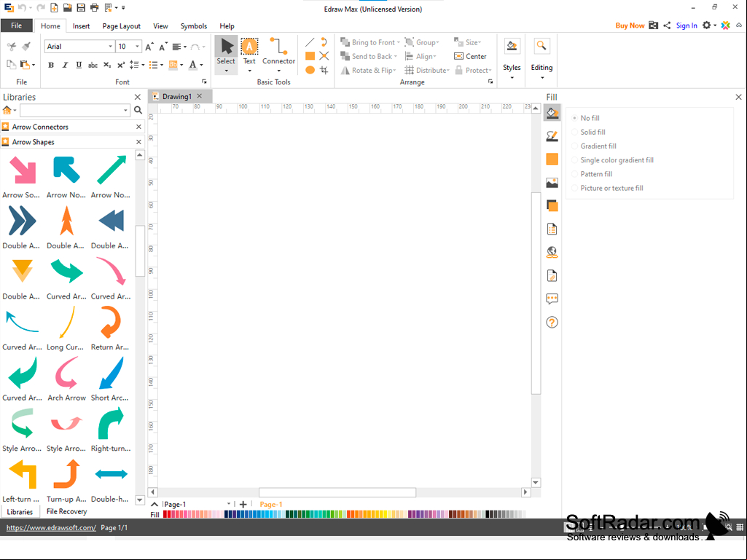Click the Center button

tap(470, 56)
